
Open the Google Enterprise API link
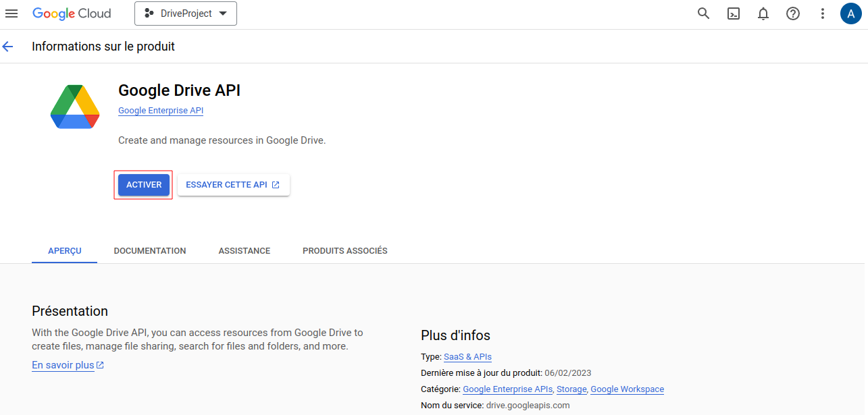point(160,110)
